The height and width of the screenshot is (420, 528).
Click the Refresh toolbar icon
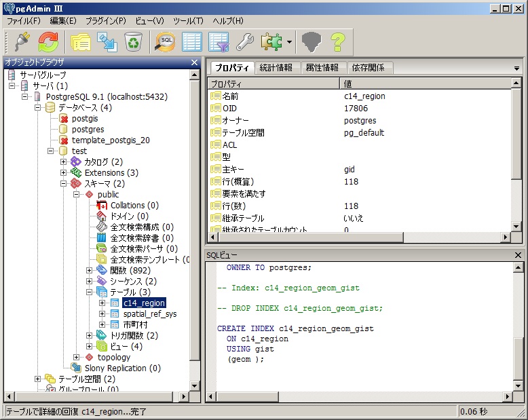coord(48,42)
